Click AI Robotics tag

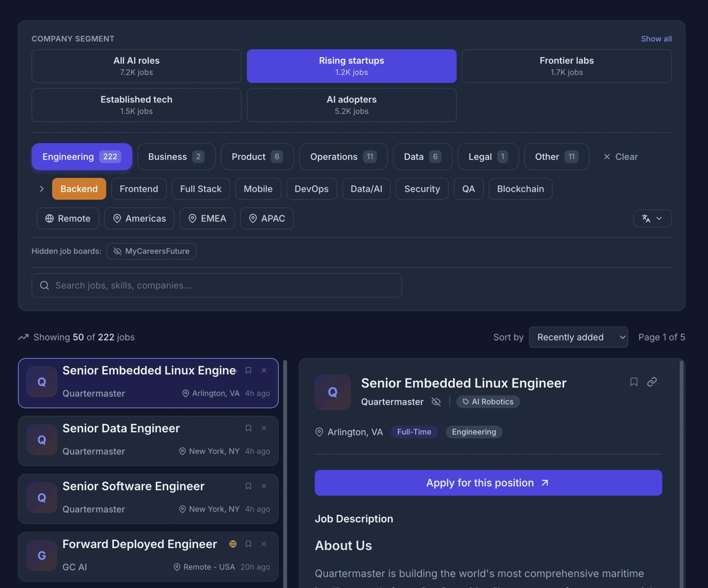pyautogui.click(x=488, y=402)
